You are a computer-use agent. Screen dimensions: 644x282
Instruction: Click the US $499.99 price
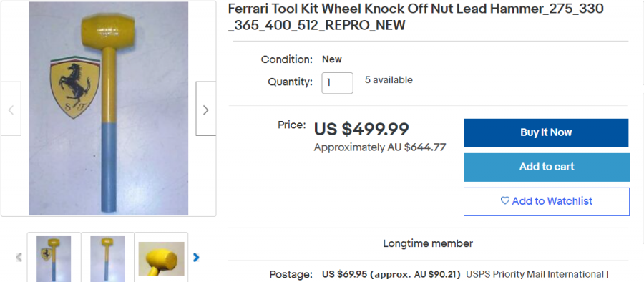pyautogui.click(x=361, y=130)
